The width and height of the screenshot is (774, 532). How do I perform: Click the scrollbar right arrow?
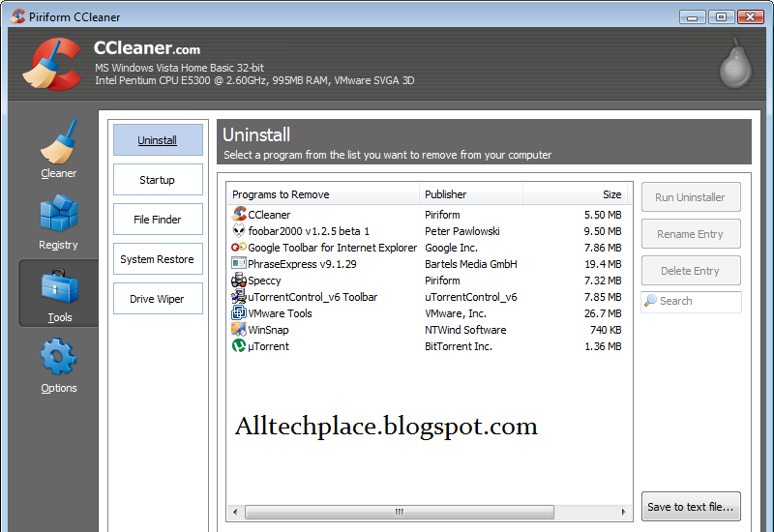(x=623, y=512)
